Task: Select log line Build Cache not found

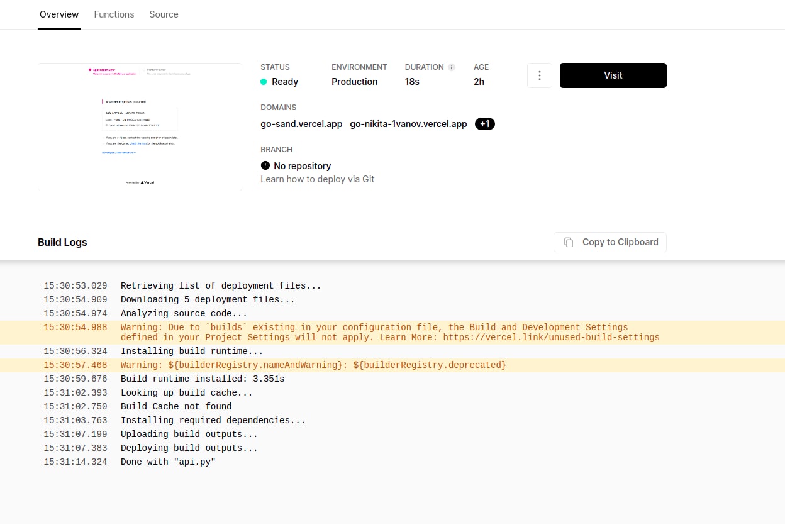Action: click(176, 407)
